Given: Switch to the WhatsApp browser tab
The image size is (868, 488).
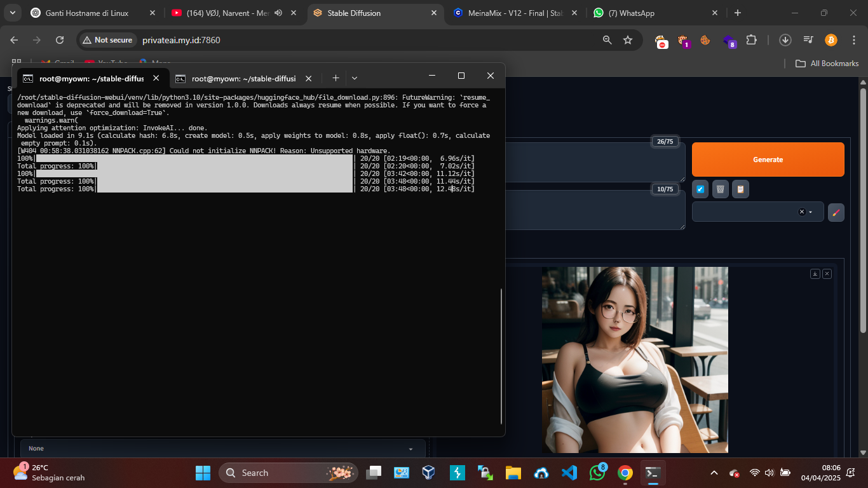Looking at the screenshot, I should pos(654,13).
